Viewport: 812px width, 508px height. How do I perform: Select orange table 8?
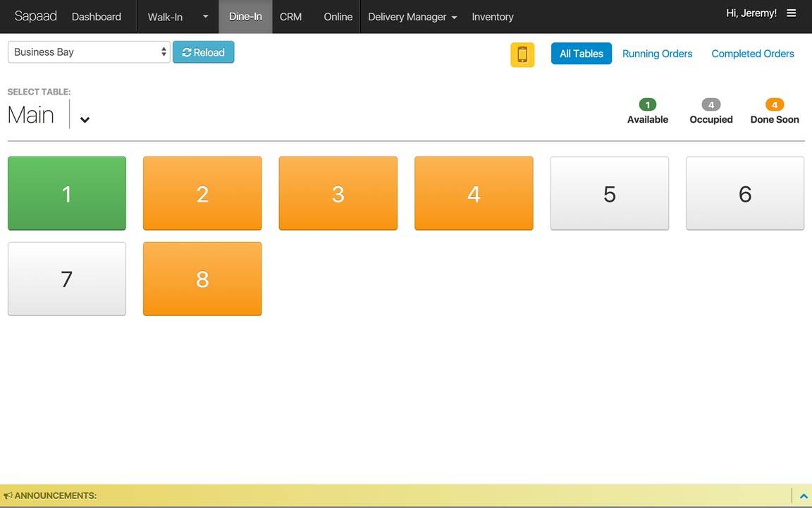point(202,279)
